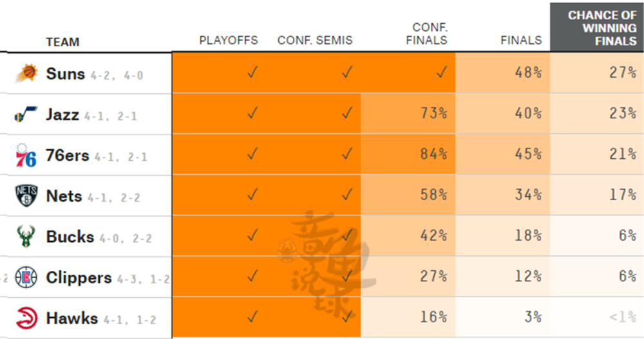Click the Jazz team logo
The height and width of the screenshot is (339, 644).
pos(26,114)
